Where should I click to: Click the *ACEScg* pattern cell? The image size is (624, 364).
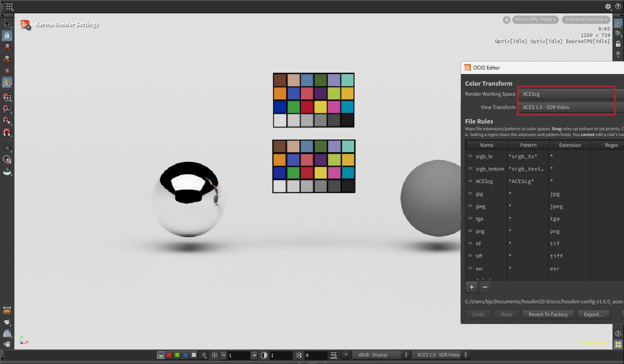[x=528, y=181]
